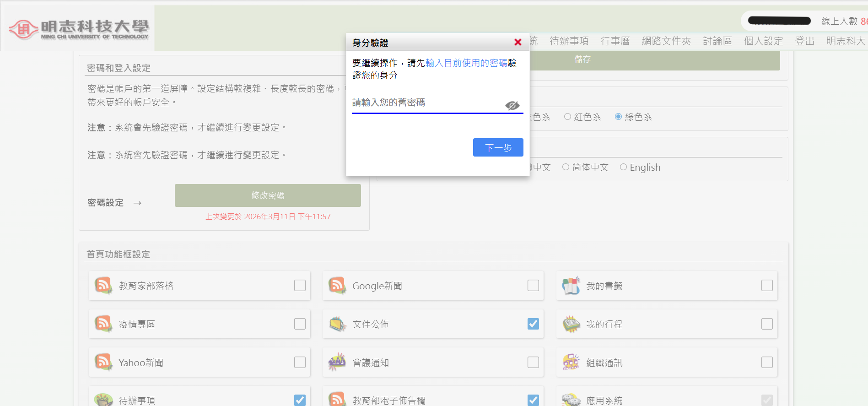Choose 简体中文 language option
Image resolution: width=868 pixels, height=406 pixels.
point(566,167)
